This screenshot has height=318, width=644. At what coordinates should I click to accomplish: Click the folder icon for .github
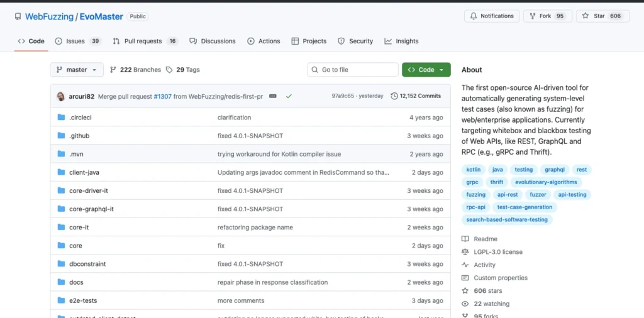pyautogui.click(x=62, y=135)
